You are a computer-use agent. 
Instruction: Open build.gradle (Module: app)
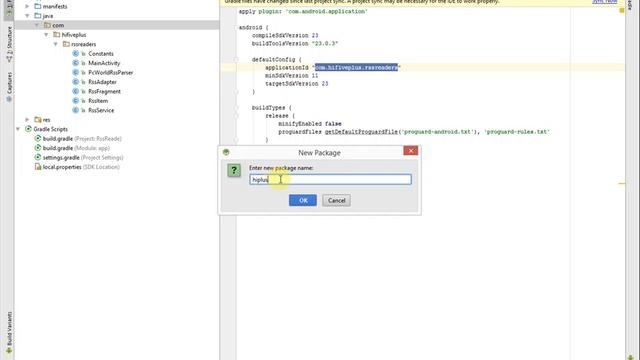76,148
